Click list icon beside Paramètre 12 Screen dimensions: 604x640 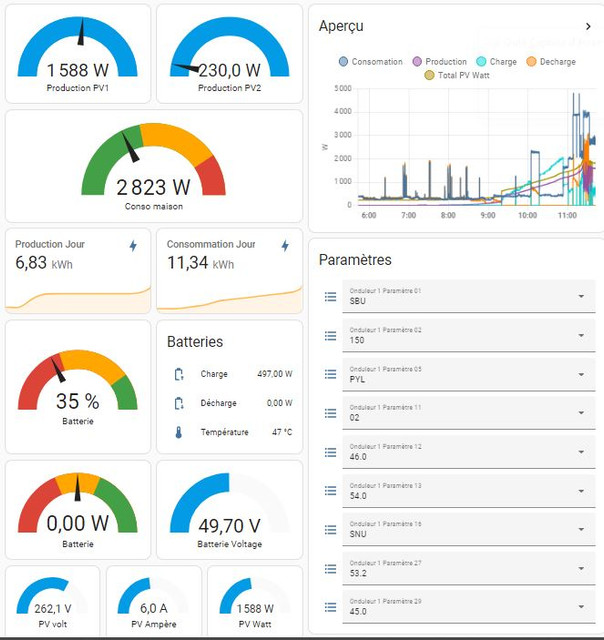point(331,452)
